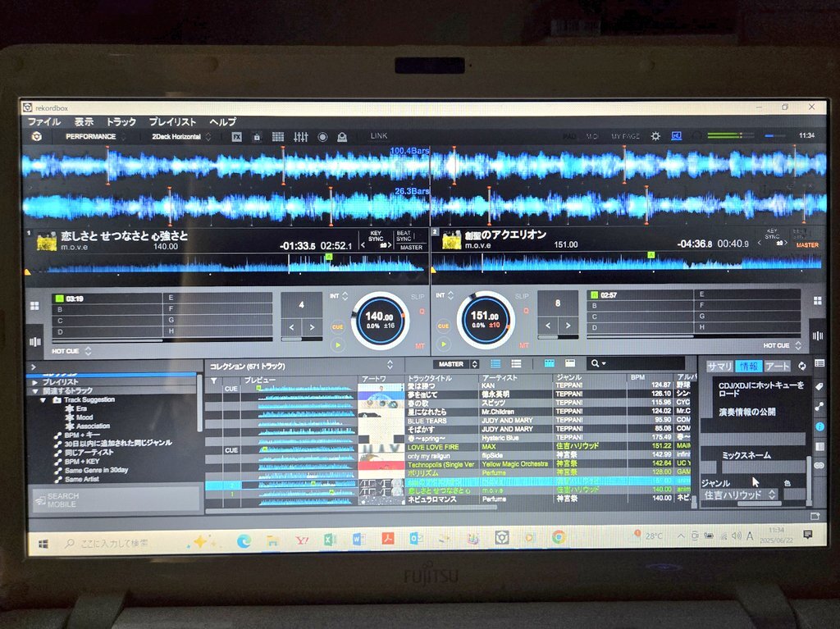Open the recording panel icon
The width and height of the screenshot is (840, 629).
click(x=322, y=137)
